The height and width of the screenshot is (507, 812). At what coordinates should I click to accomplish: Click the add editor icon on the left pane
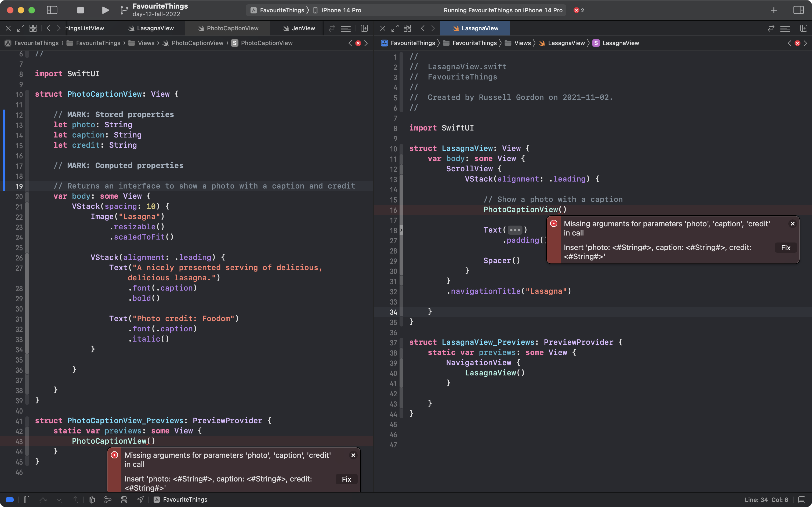pyautogui.click(x=364, y=28)
